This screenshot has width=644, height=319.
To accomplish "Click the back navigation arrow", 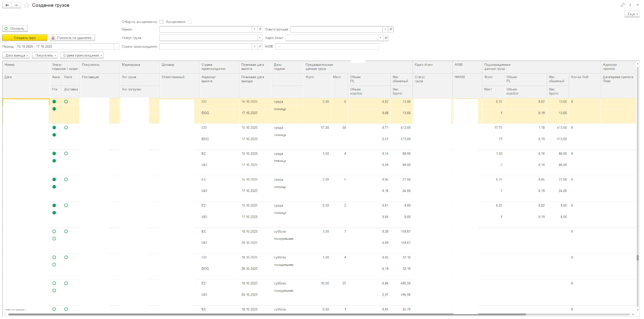I will 7,5.
